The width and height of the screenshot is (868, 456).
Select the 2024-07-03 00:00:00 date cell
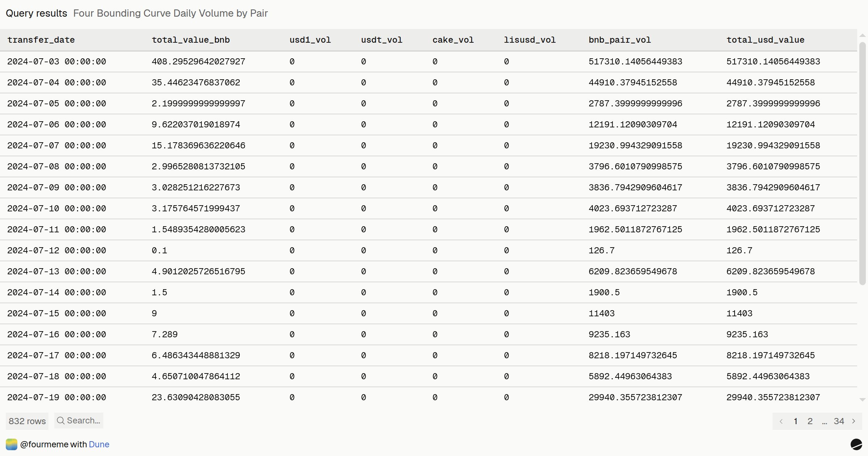57,62
